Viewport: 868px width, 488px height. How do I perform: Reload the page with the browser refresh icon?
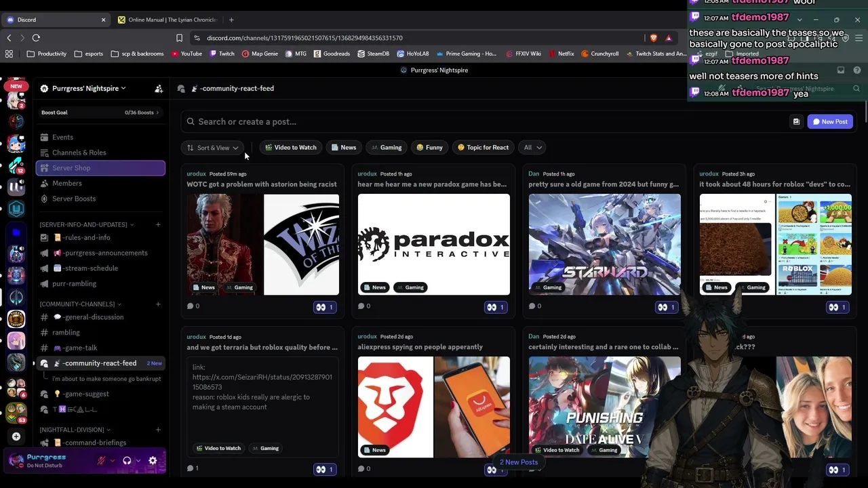[x=36, y=38]
